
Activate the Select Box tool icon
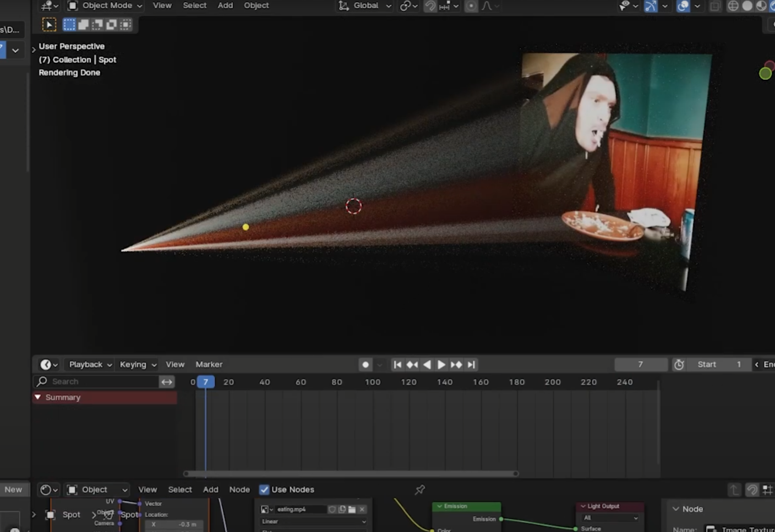(x=69, y=24)
